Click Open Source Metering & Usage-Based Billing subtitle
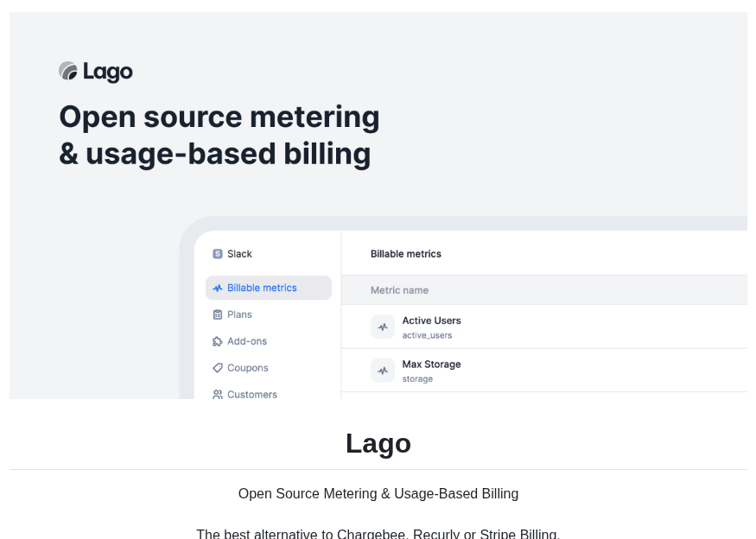 (378, 494)
